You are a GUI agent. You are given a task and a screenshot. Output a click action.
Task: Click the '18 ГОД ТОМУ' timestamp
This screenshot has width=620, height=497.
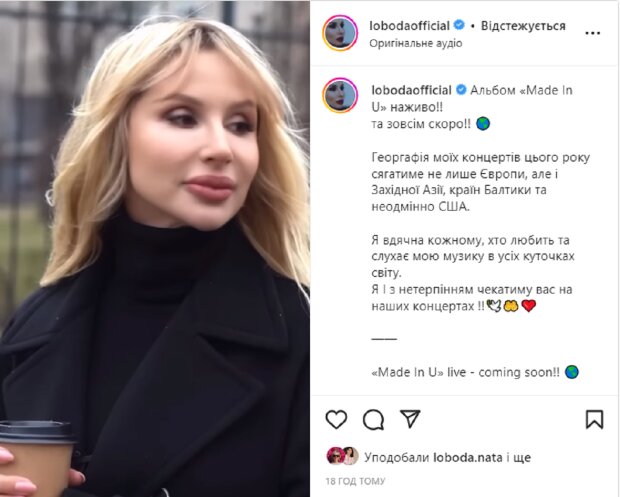355,481
